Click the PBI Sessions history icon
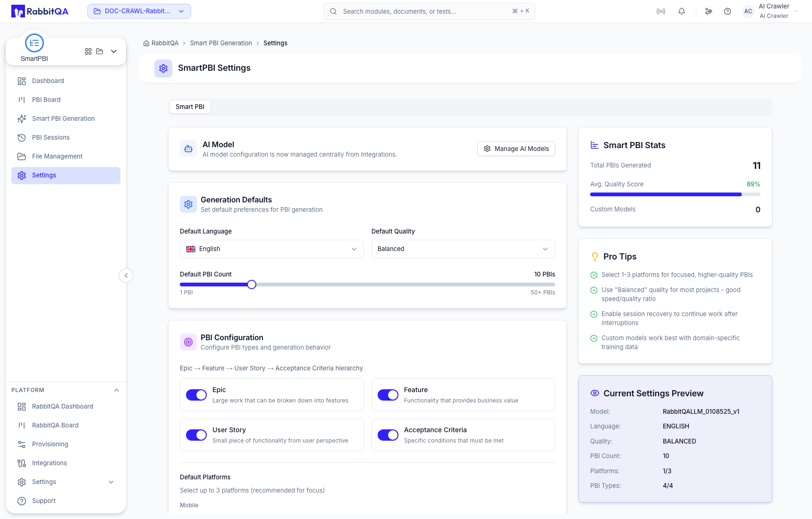The image size is (812, 519). tap(22, 138)
